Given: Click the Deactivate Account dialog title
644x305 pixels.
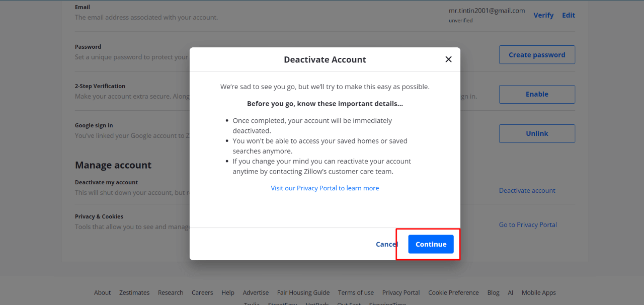Looking at the screenshot, I should pyautogui.click(x=325, y=59).
